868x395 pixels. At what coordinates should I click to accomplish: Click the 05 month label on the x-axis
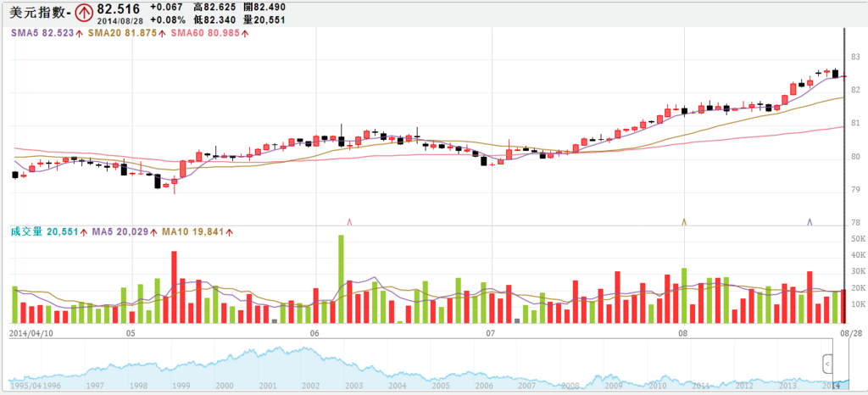click(x=130, y=334)
